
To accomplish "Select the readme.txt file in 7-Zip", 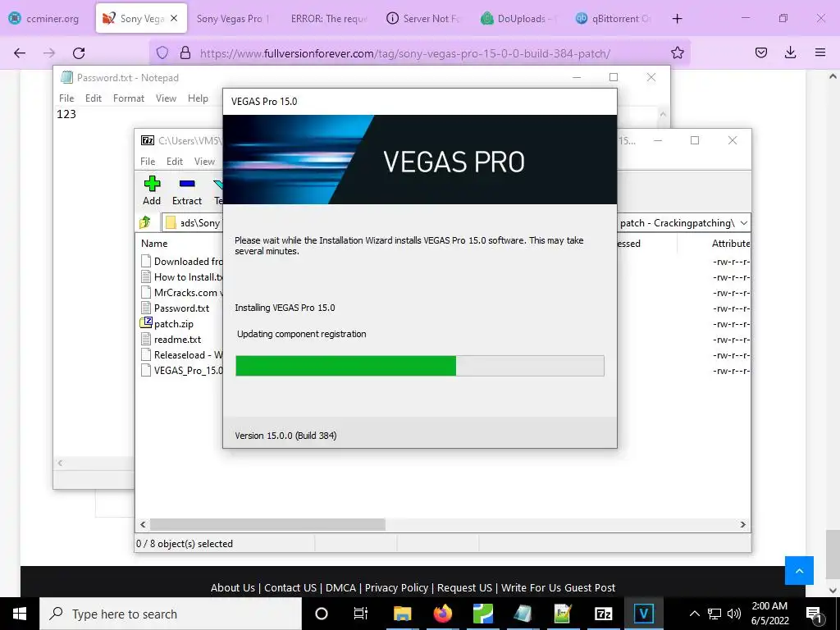I will pos(177,339).
